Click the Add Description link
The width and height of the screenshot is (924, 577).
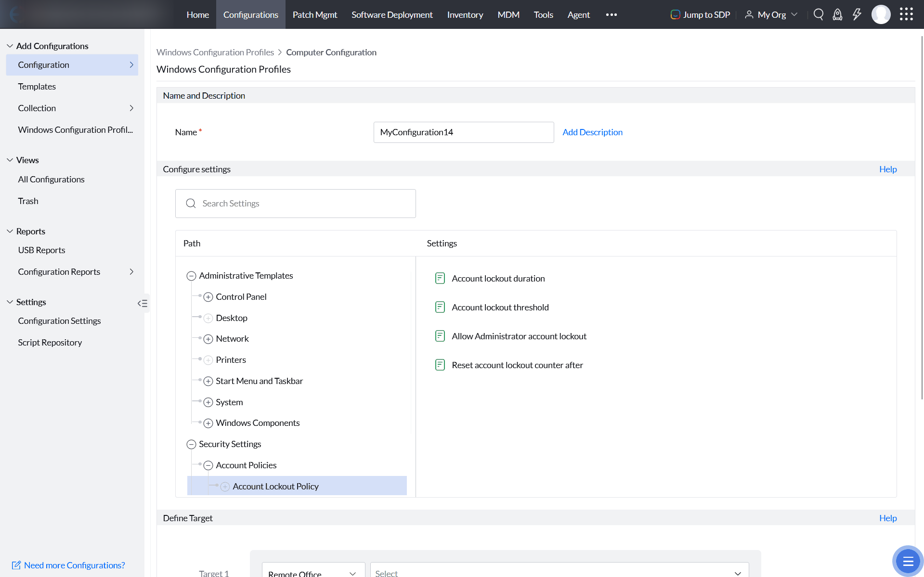[592, 132]
